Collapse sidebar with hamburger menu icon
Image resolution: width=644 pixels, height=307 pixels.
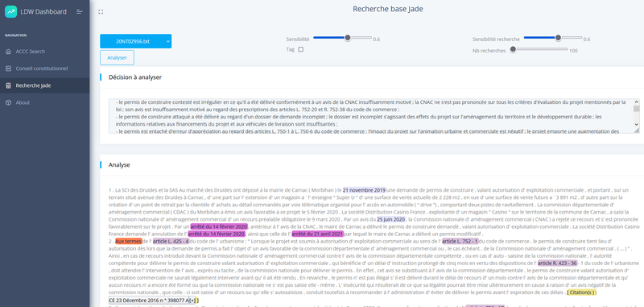80,12
